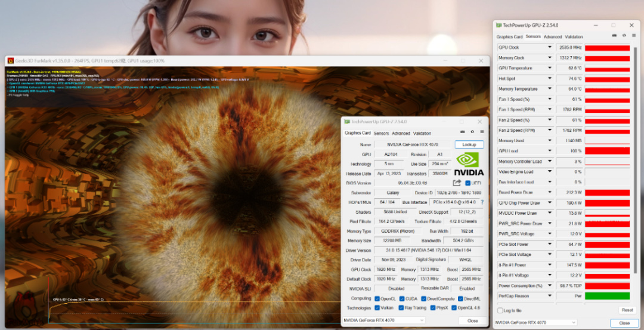Viewport: 644px width, 330px height.
Task: Toggle the Ray Tracing checkbox
Action: point(401,308)
